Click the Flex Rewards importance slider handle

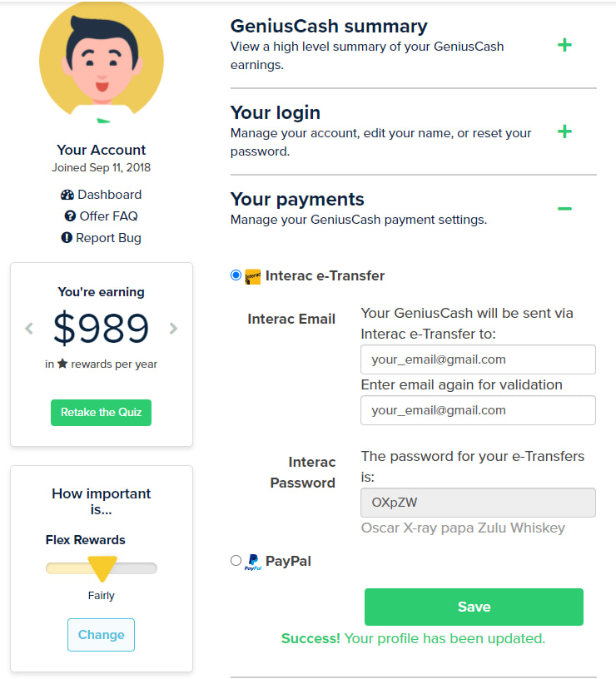[102, 569]
